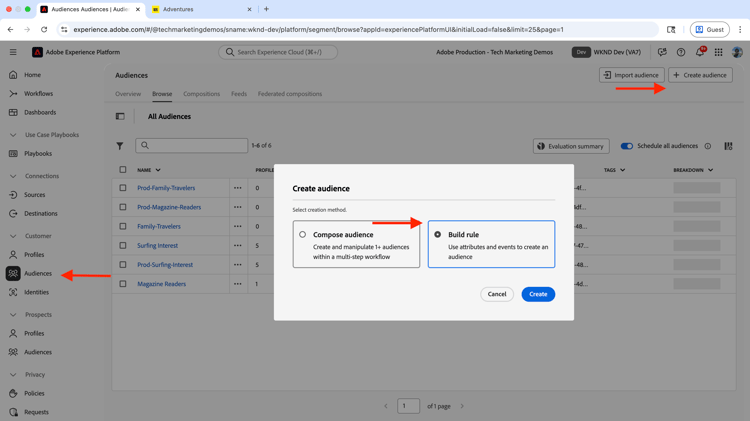Open the app switcher grid icon

[x=718, y=52]
